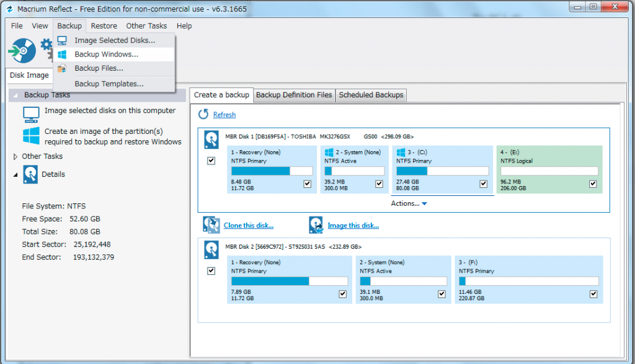
Task: Select Backup Windows... menu entry
Action: coord(114,54)
